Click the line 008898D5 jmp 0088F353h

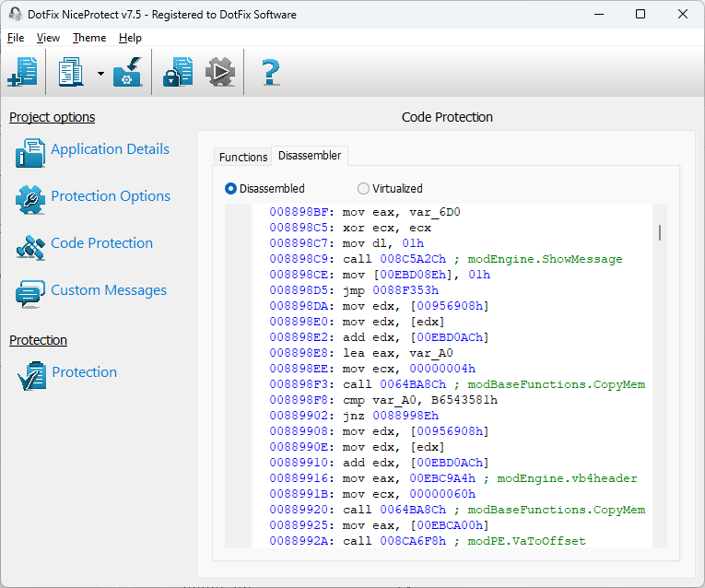[x=354, y=290]
